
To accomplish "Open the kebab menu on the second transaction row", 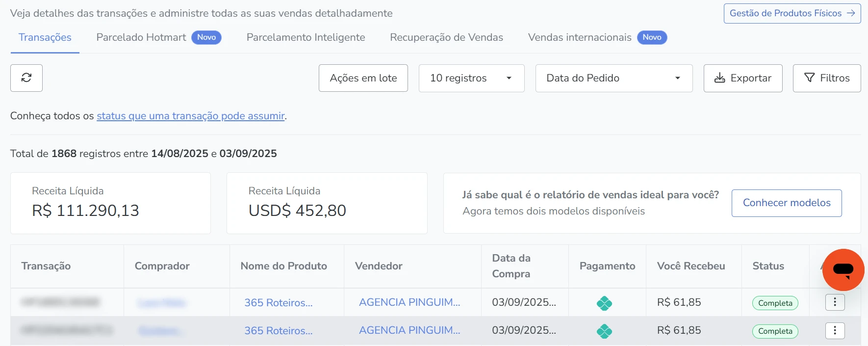I will (x=835, y=331).
